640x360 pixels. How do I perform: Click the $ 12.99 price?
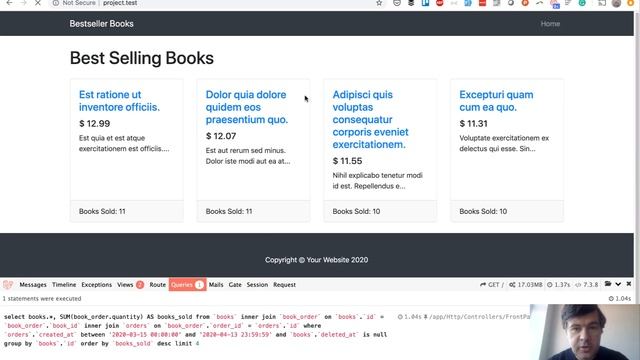point(94,123)
